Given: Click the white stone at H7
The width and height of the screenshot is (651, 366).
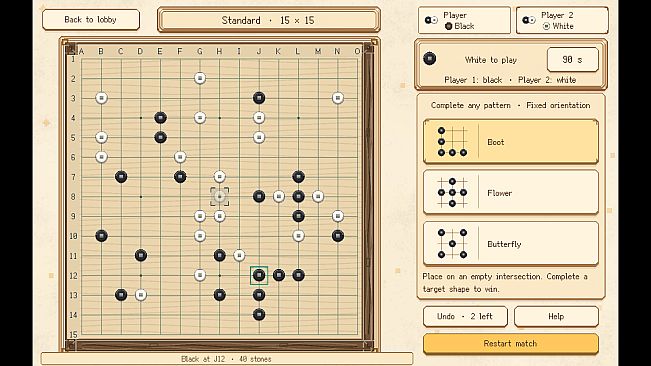Looking at the screenshot, I should click(220, 177).
